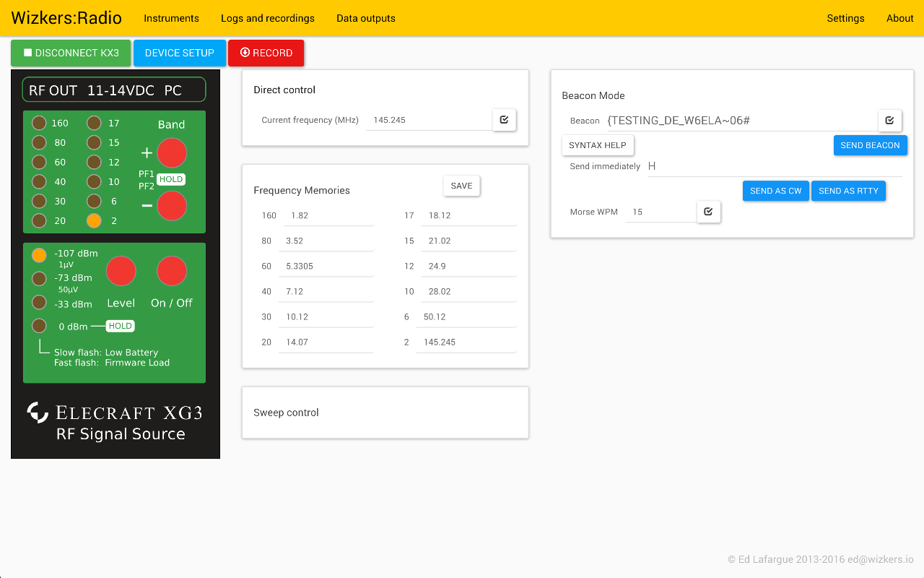
Task: Select the 12 band LED
Action: pyautogui.click(x=94, y=162)
